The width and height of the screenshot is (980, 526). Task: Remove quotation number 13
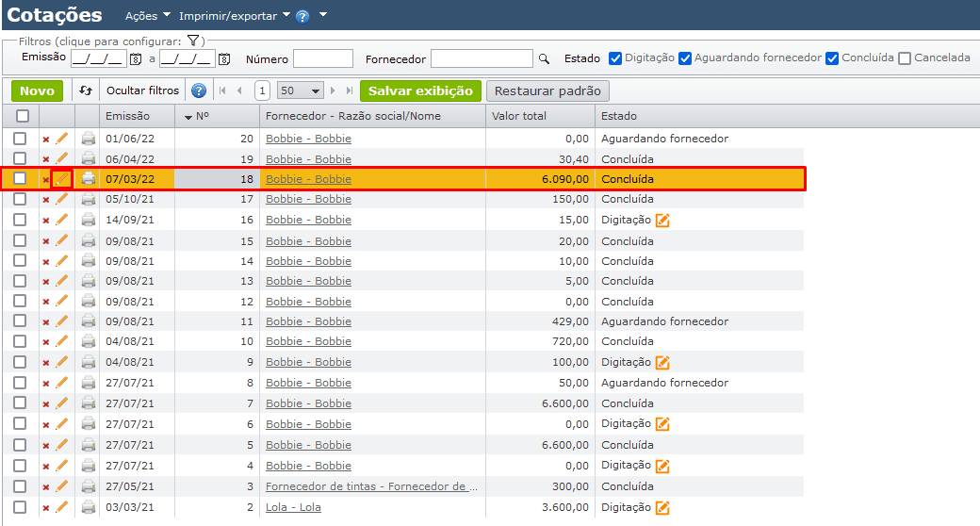pos(45,282)
